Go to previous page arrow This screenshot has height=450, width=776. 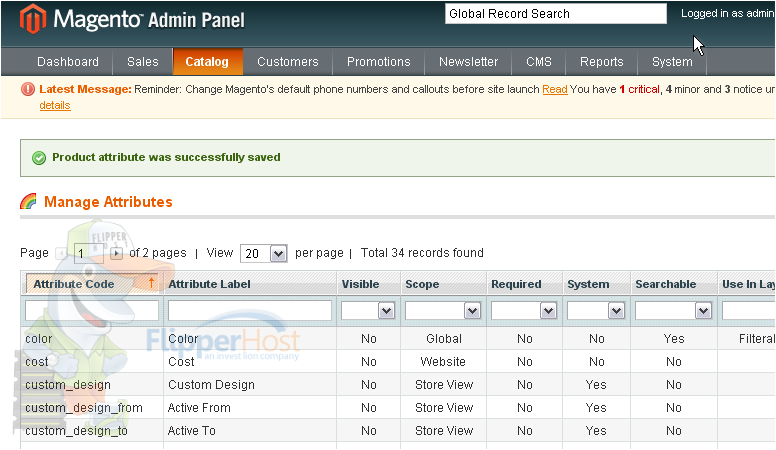[x=61, y=254]
